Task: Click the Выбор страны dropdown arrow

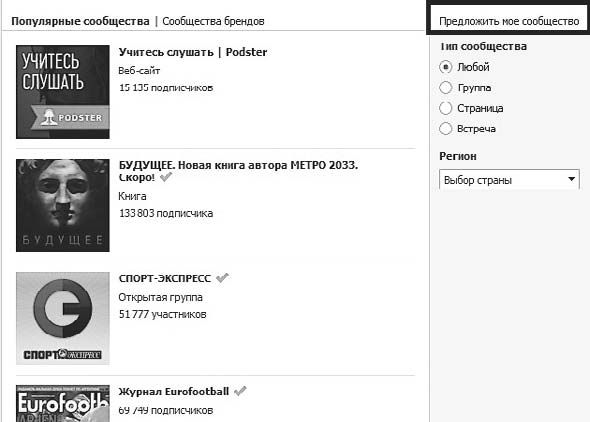Action: pos(572,179)
